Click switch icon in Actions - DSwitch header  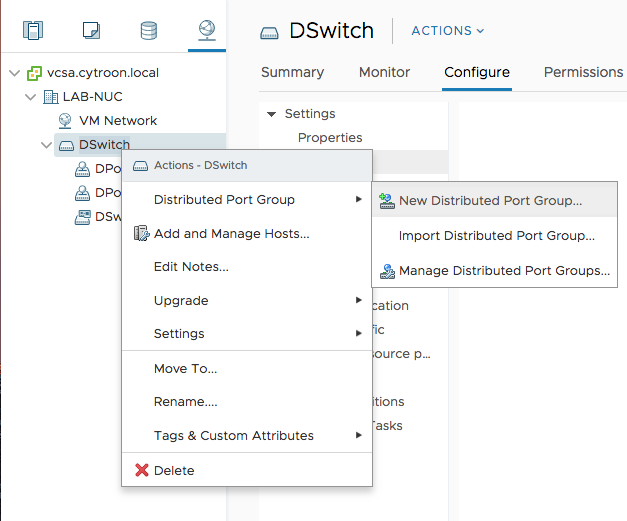(140, 166)
